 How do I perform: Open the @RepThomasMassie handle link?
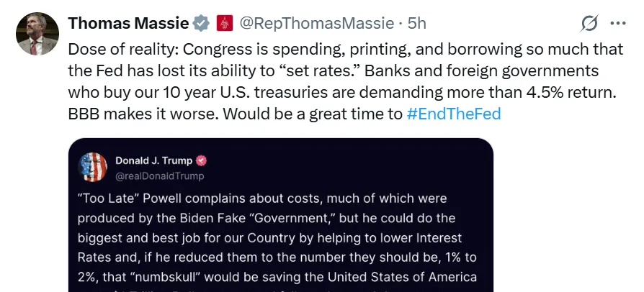point(316,23)
